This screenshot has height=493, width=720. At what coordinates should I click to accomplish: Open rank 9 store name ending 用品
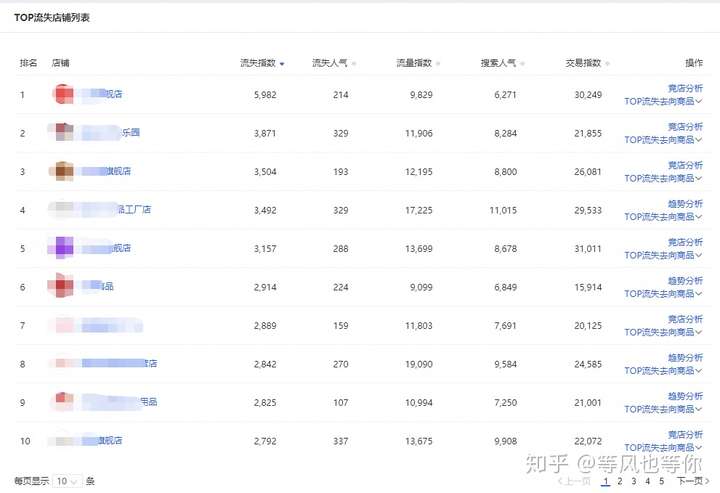[x=118, y=402]
